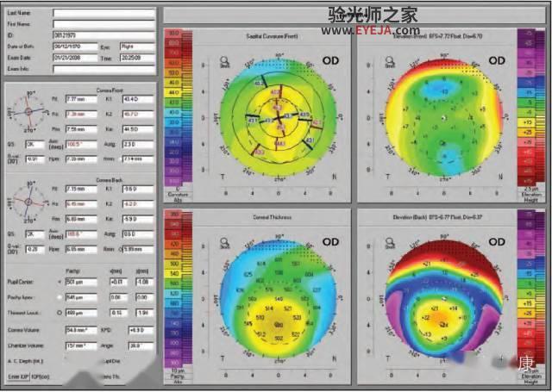The height and width of the screenshot is (392, 552).
Task: Click the pachymetry color scale bar
Action: pos(179,289)
